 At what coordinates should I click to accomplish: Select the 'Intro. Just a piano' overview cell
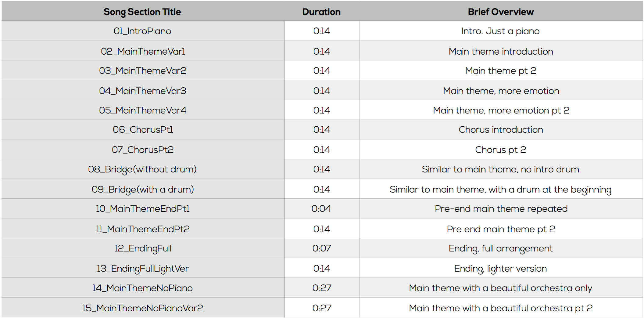click(501, 31)
